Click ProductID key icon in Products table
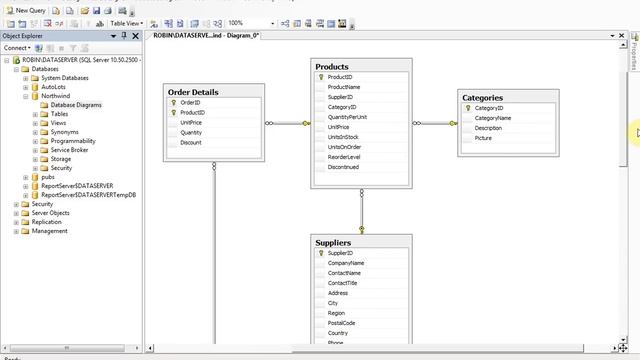 pos(321,77)
